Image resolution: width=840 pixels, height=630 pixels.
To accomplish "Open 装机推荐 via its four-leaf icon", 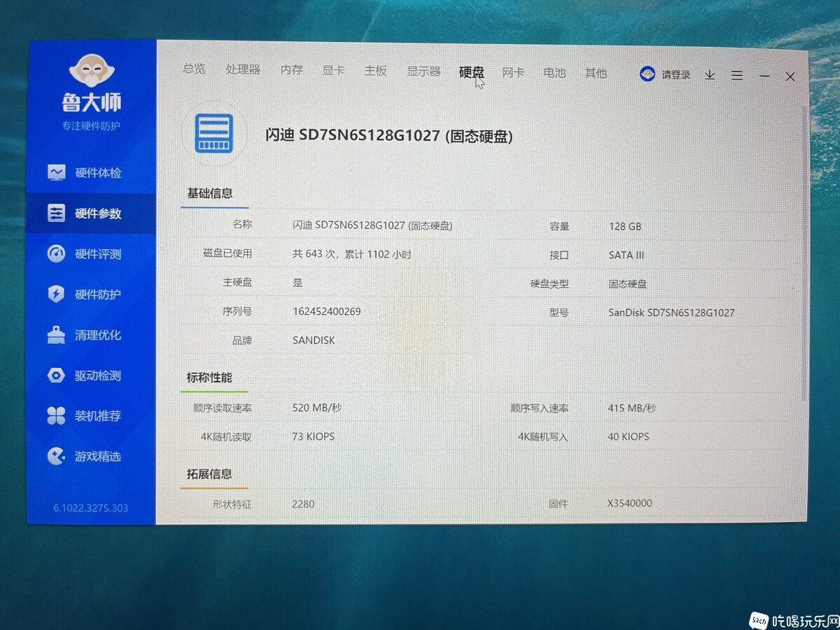I will [56, 416].
